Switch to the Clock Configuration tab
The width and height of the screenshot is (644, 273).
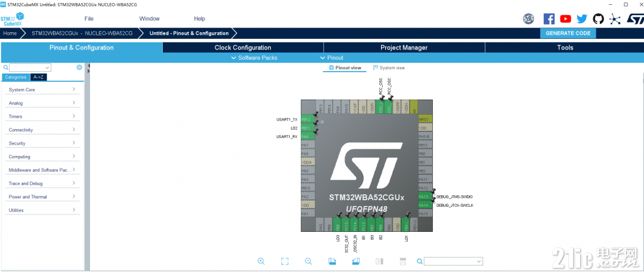coord(243,47)
